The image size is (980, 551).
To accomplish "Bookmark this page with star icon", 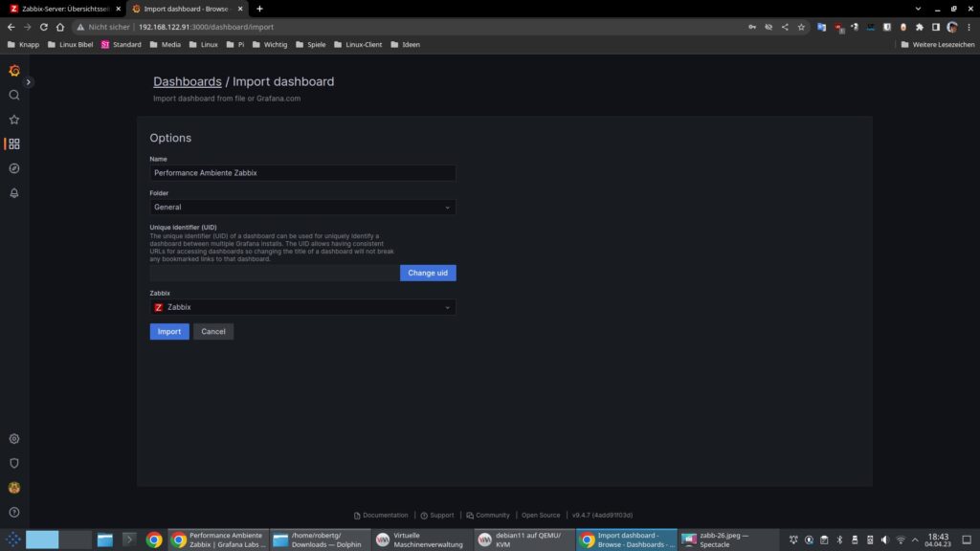I will 801,27.
